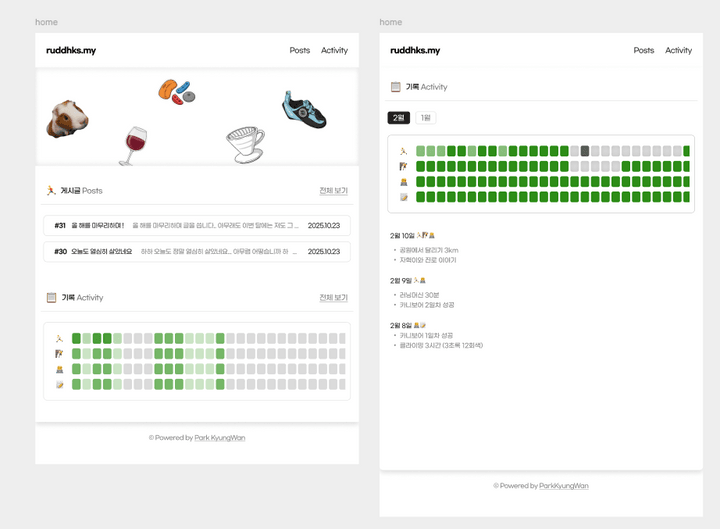The width and height of the screenshot is (720, 529).
Task: Open Park KyungWan link in left page footer
Action: pos(219,438)
